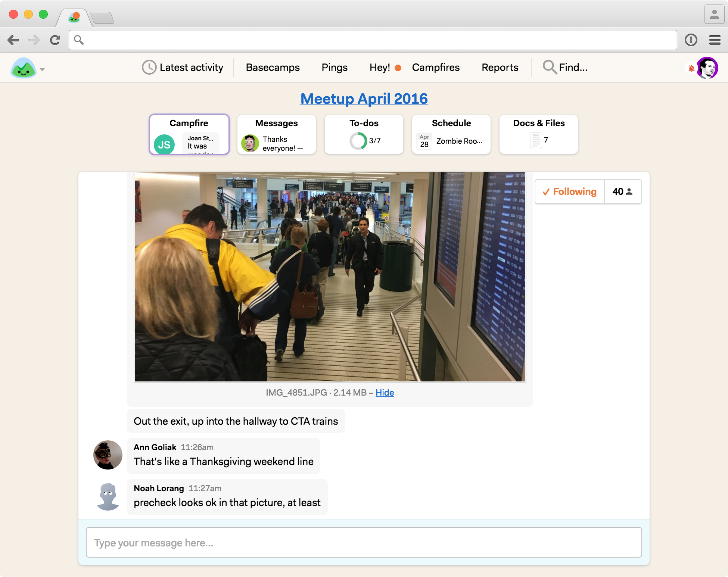Click the JS avatar in Campfire card
728x577 pixels.
click(x=164, y=144)
